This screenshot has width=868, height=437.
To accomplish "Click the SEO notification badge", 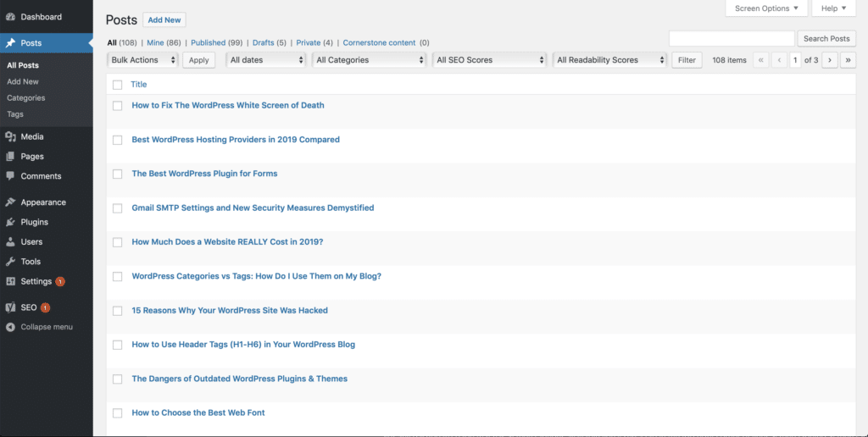I will coord(45,307).
